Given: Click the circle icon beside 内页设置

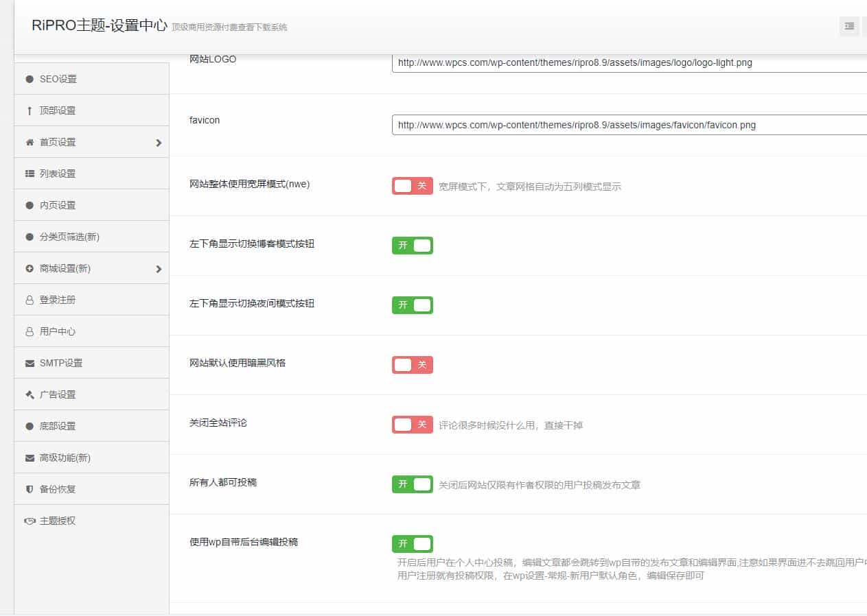Looking at the screenshot, I should click(x=30, y=205).
